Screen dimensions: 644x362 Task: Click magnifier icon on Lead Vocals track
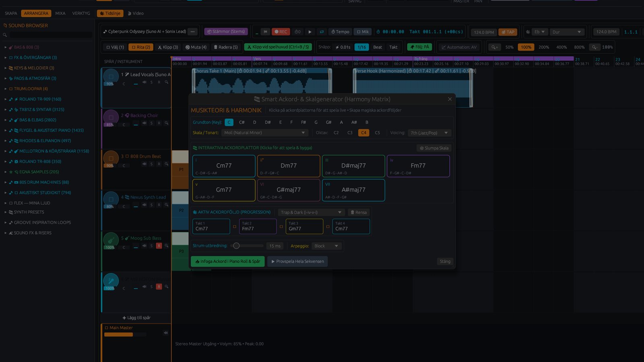[x=166, y=82]
